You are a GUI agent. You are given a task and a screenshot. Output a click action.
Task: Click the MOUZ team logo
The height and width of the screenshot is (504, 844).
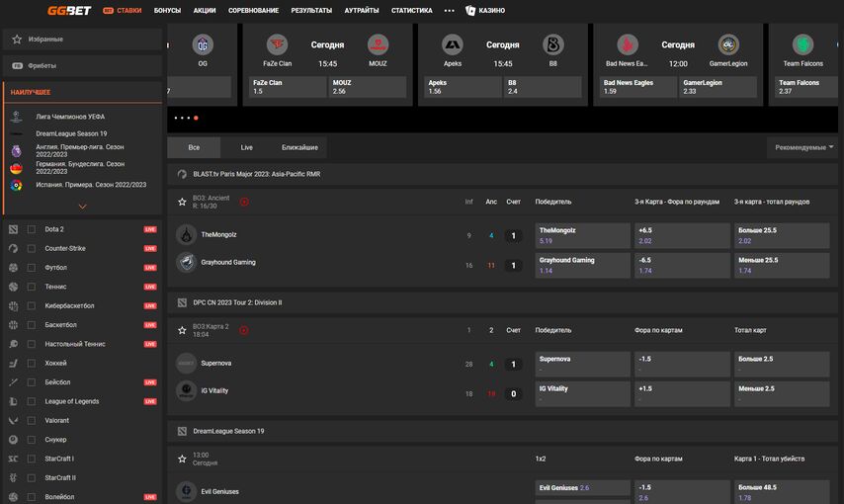[x=378, y=44]
